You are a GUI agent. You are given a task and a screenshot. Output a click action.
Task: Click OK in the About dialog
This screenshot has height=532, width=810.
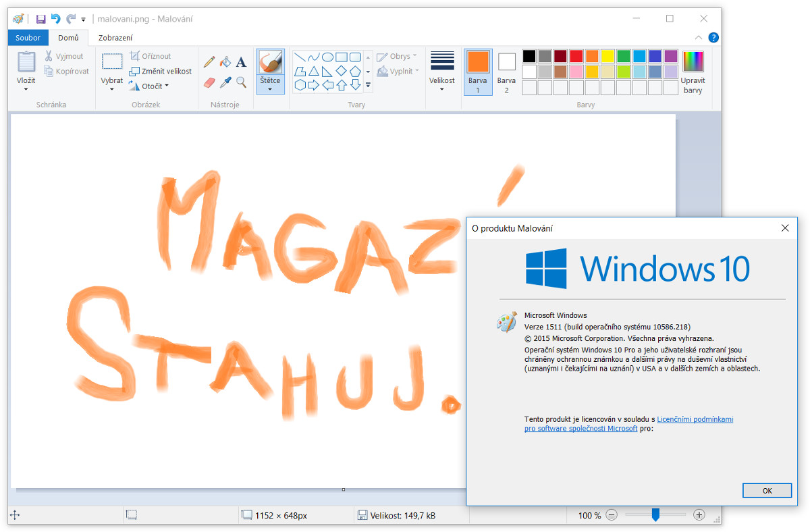(767, 491)
